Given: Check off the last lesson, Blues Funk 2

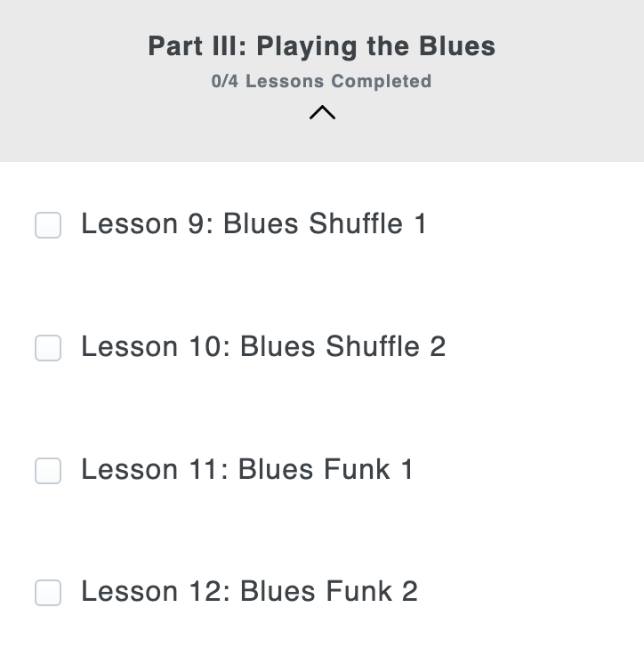Looking at the screenshot, I should point(48,592).
